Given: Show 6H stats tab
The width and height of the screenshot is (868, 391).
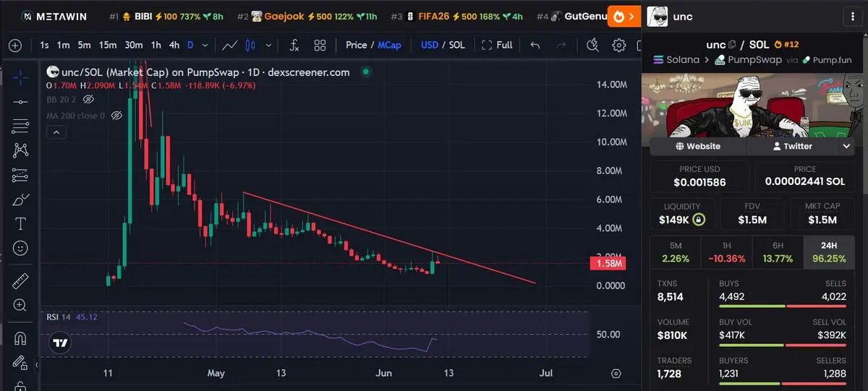Looking at the screenshot, I should pyautogui.click(x=778, y=252).
